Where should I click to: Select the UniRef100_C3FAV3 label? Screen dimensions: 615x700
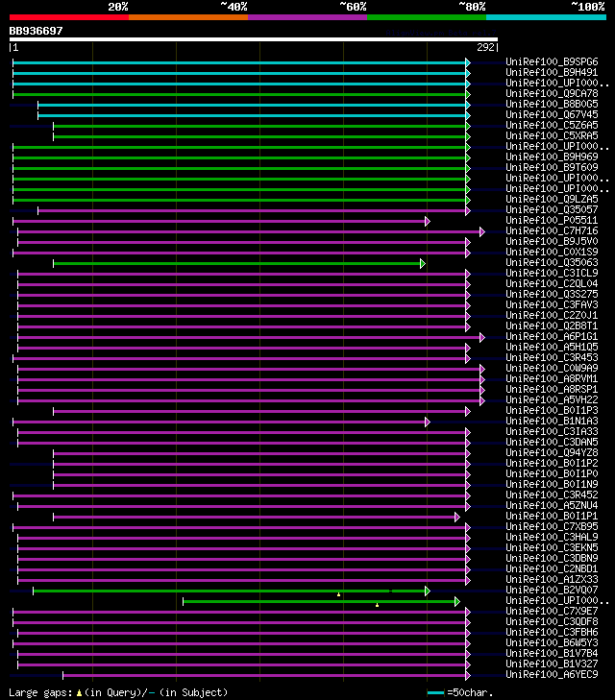(552, 305)
